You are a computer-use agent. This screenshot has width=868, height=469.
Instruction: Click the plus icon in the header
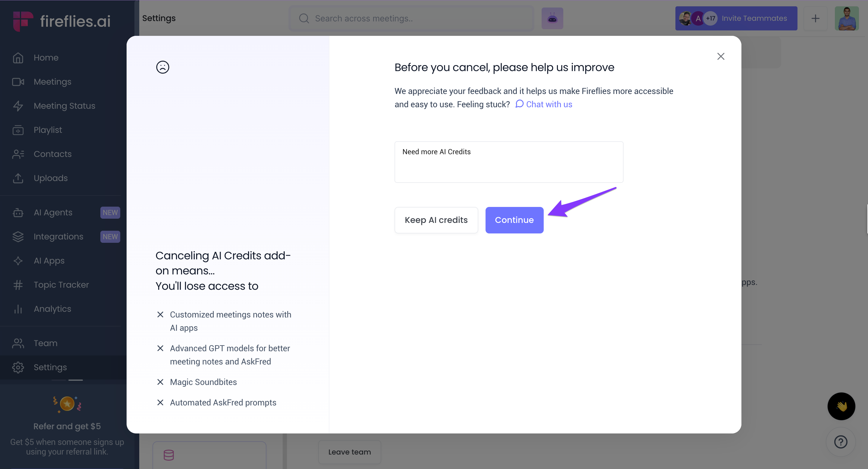[x=815, y=18]
